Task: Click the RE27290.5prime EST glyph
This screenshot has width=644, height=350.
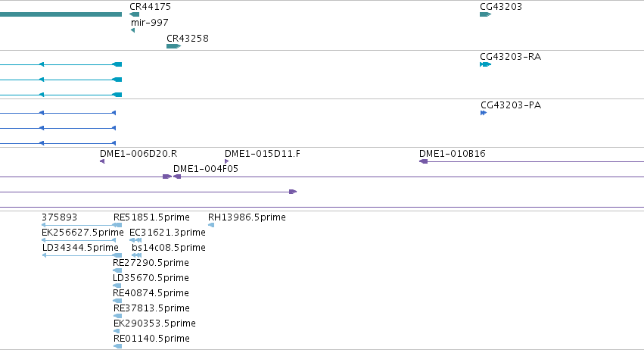Action: (x=117, y=270)
